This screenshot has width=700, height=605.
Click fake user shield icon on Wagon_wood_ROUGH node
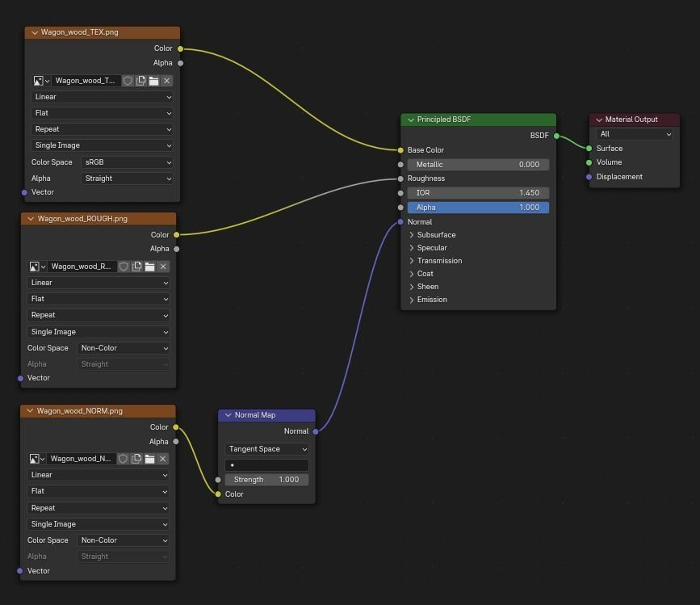point(124,267)
